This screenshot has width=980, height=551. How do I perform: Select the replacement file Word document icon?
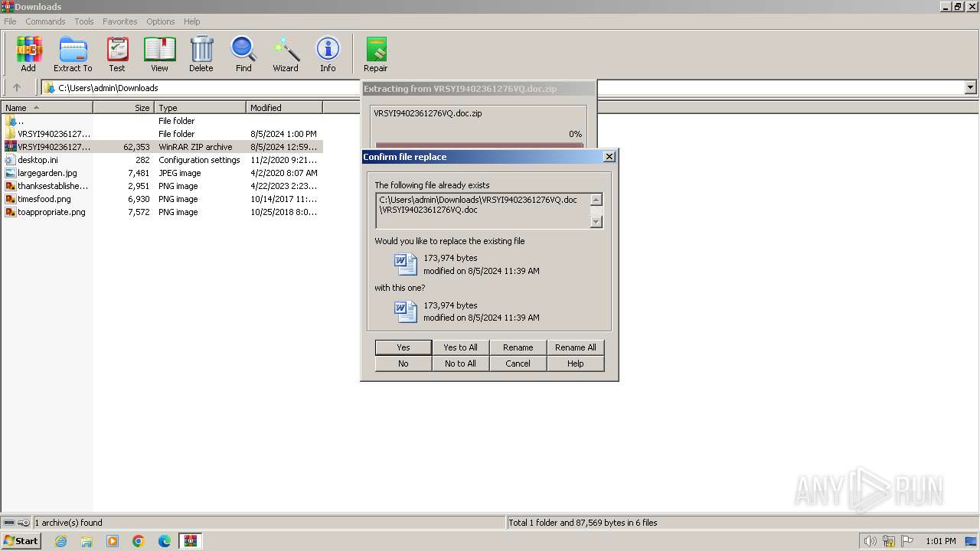[x=406, y=311]
